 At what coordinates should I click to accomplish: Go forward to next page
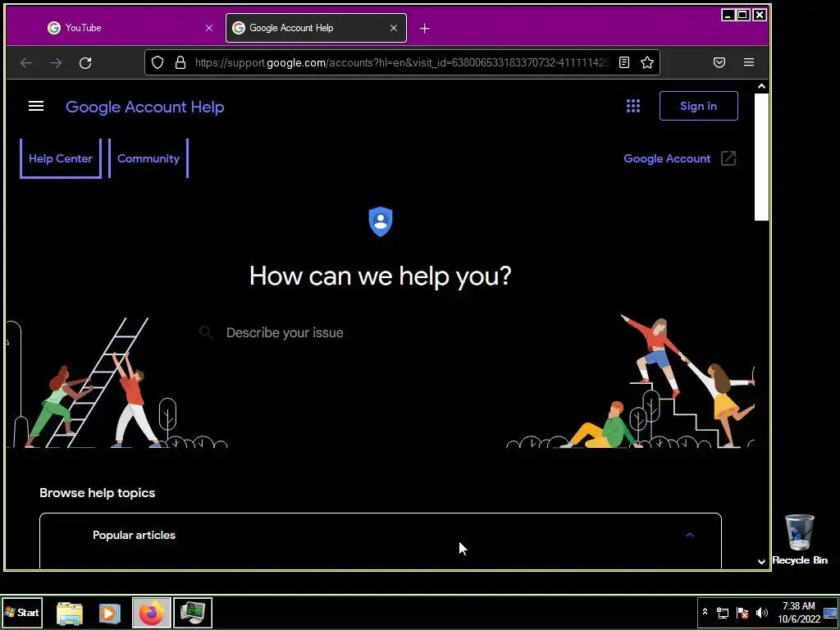coord(56,62)
